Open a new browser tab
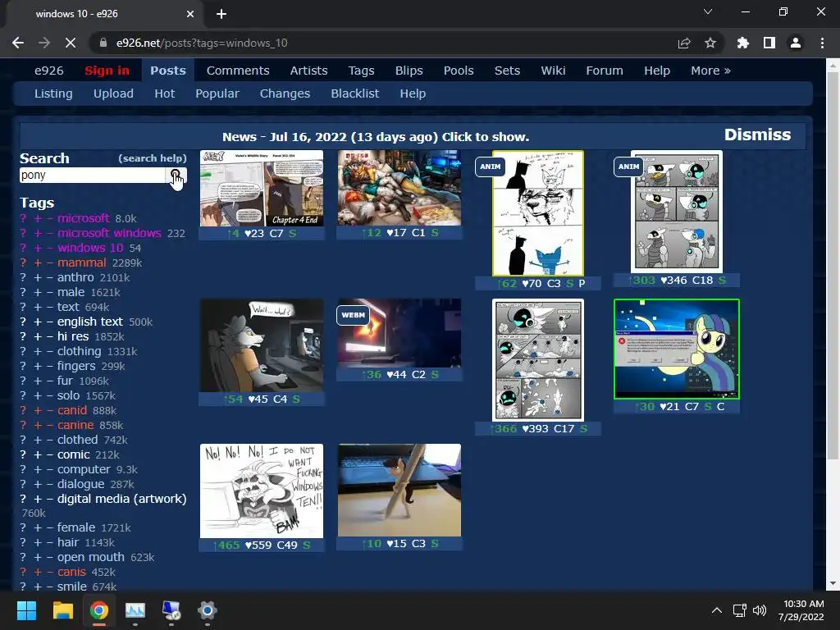The height and width of the screenshot is (630, 840). click(221, 14)
